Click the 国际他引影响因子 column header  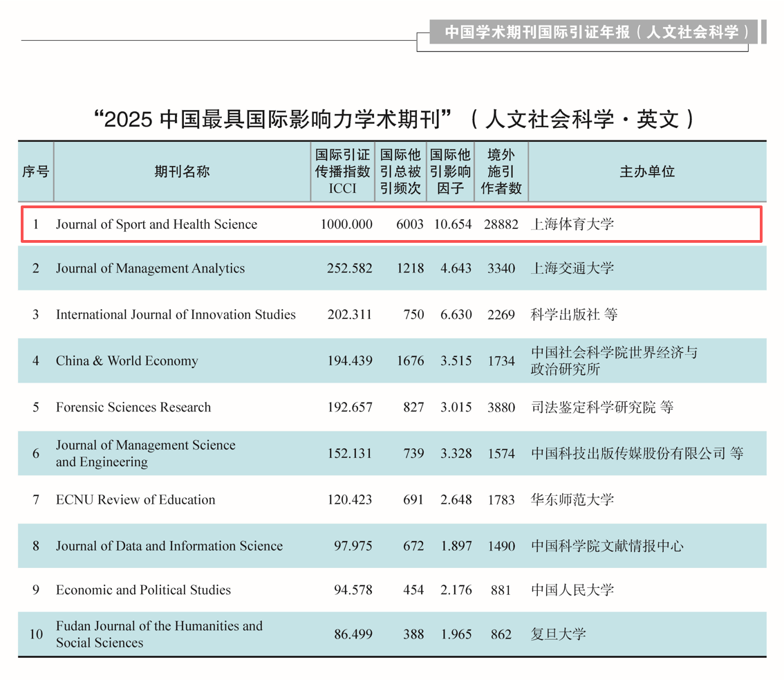450,172
